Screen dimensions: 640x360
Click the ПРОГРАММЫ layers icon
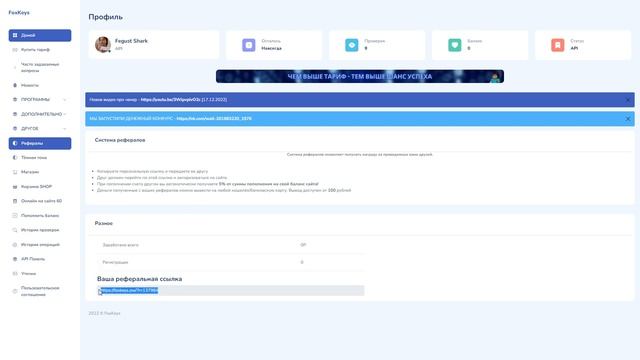(15, 100)
